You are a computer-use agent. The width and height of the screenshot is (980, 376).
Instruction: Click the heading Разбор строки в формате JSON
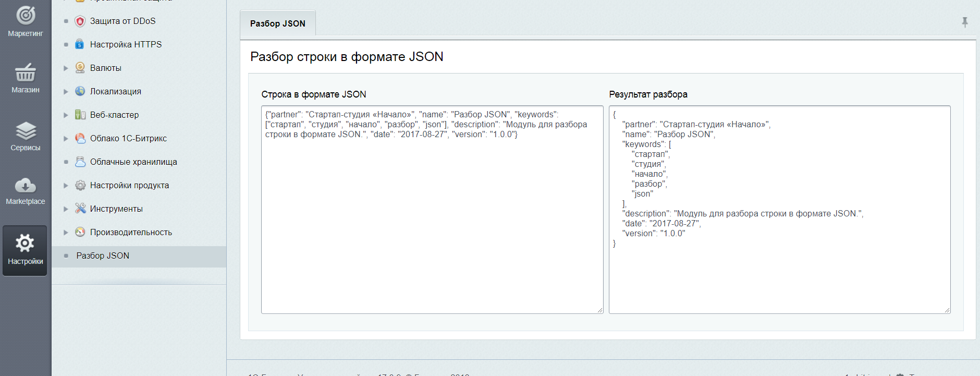coord(347,57)
